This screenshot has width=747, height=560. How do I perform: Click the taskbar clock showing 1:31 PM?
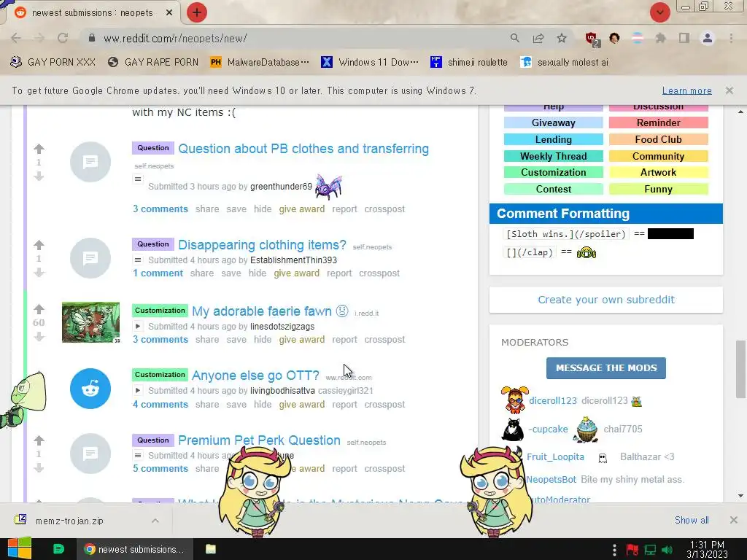[x=707, y=549]
